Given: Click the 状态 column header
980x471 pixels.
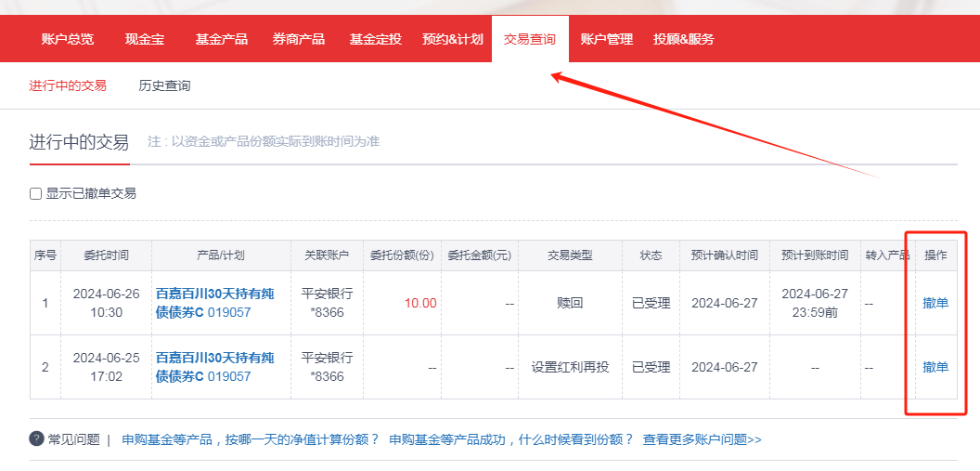Looking at the screenshot, I should [651, 255].
